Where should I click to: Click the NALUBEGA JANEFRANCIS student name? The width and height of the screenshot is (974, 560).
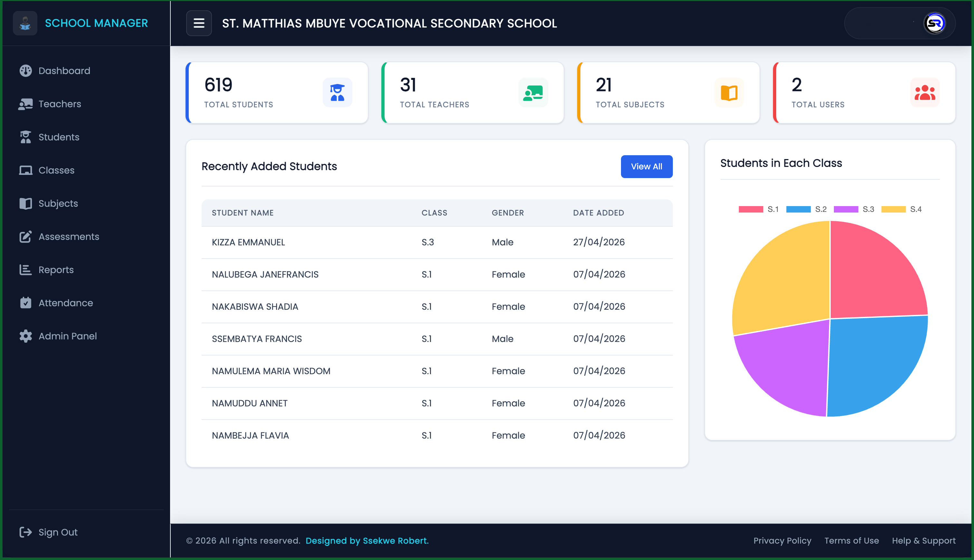click(x=265, y=274)
